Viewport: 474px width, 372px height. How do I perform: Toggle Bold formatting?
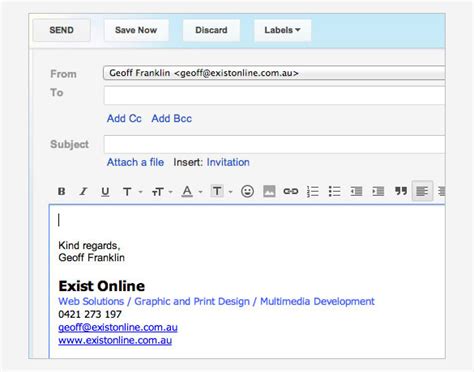click(62, 191)
